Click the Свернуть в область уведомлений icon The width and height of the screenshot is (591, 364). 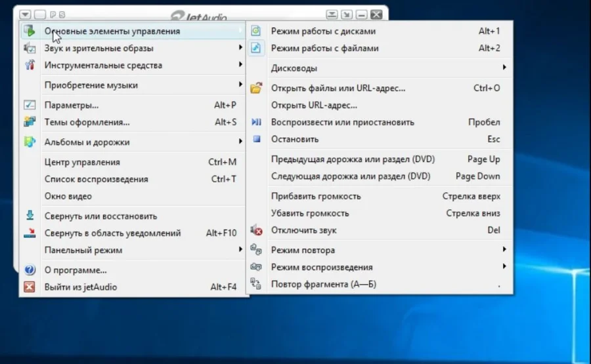[30, 233]
